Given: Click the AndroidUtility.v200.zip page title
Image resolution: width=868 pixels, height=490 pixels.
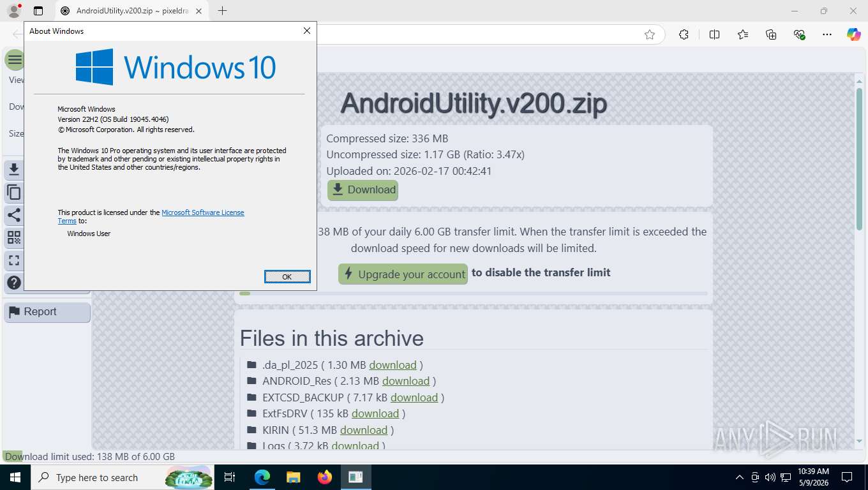Looking at the screenshot, I should [474, 103].
